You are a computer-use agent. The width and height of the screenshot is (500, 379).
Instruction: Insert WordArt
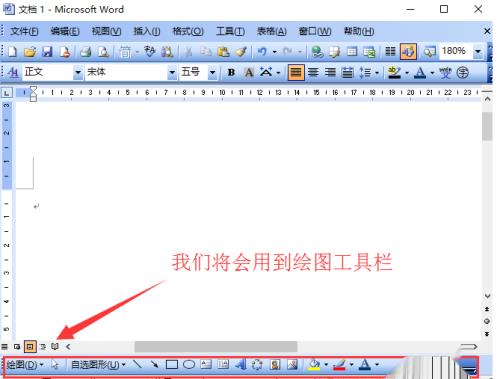coord(241,364)
